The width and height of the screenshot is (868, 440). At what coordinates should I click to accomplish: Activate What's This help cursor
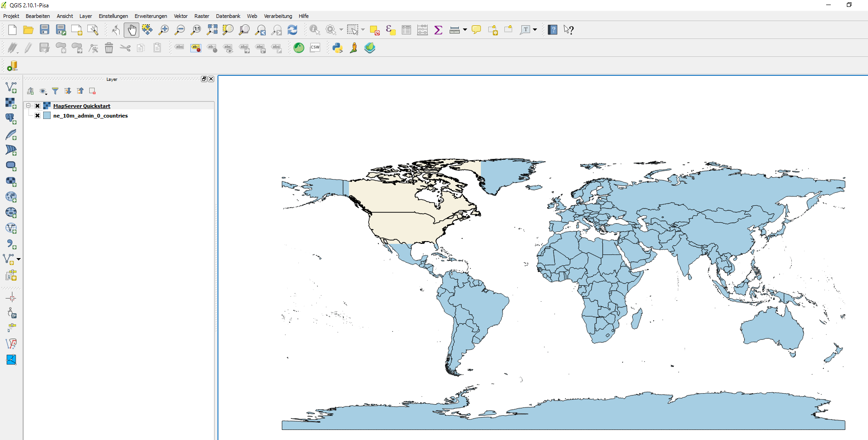[x=569, y=30]
